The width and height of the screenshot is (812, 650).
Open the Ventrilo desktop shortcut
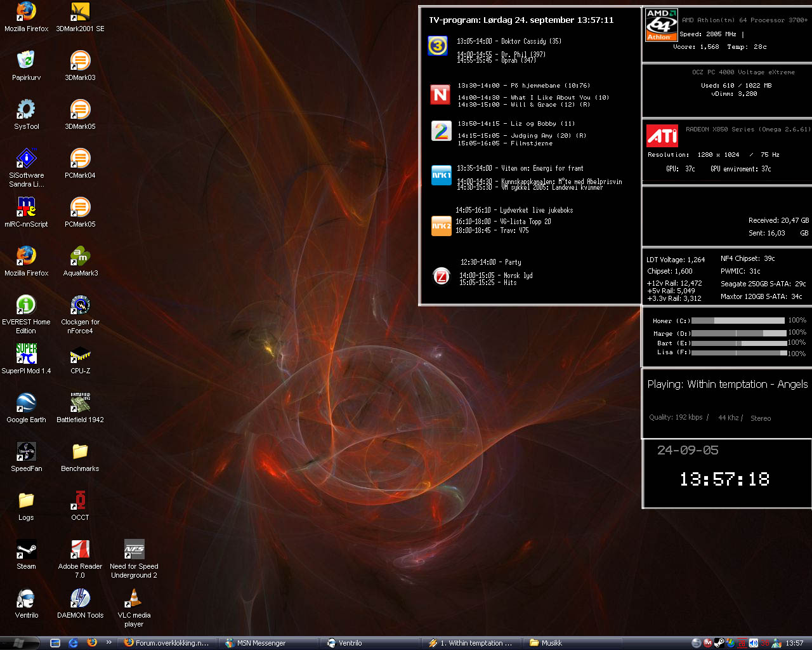(26, 604)
